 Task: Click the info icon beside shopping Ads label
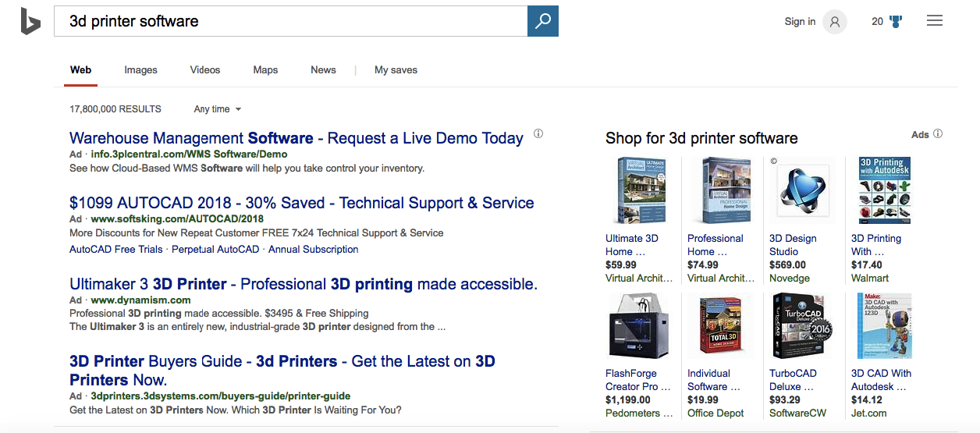[x=938, y=133]
